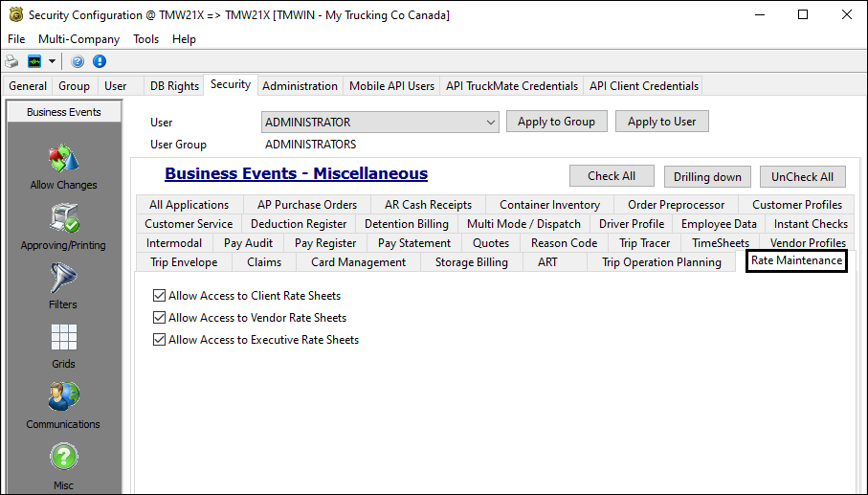
Task: Select the Rate Maintenance tab
Action: click(x=796, y=260)
